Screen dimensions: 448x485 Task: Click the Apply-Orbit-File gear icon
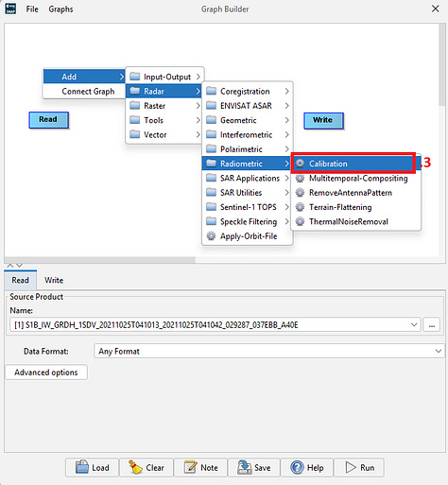click(x=211, y=235)
